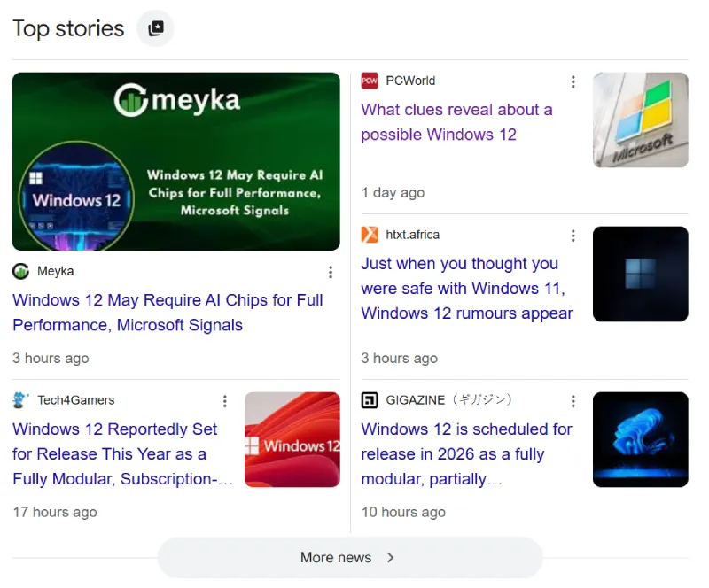
Task: Click the Microsoft logo image on the PCWorld story
Action: point(640,120)
